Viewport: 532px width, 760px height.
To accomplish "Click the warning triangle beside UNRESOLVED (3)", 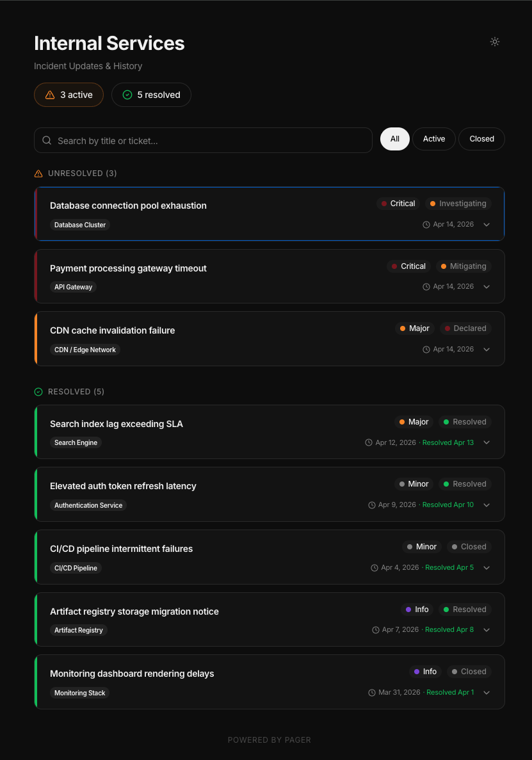I will point(37,173).
